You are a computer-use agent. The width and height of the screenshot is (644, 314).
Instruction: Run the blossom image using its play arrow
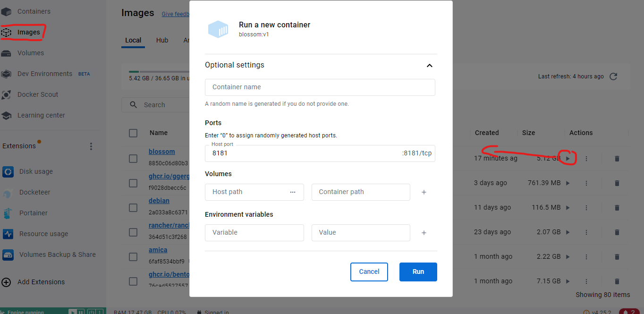[x=568, y=158]
